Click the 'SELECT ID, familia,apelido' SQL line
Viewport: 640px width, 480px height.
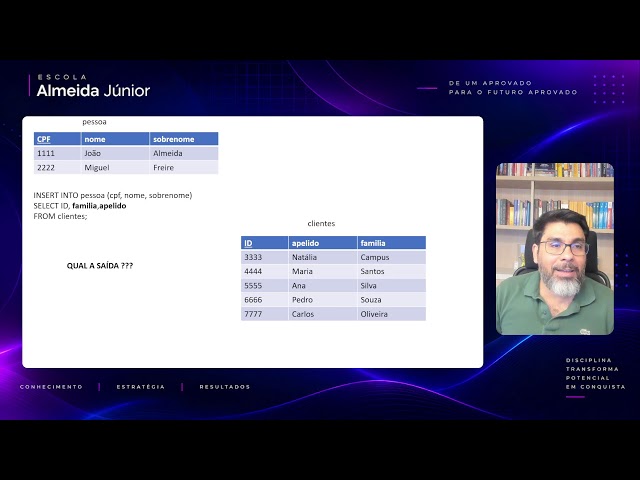click(80, 206)
